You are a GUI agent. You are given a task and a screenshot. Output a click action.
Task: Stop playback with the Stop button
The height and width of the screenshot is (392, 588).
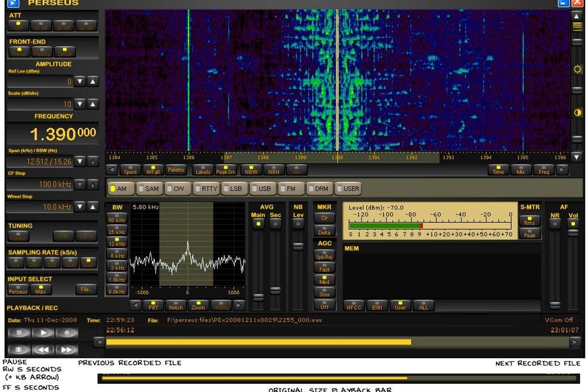coord(18,333)
